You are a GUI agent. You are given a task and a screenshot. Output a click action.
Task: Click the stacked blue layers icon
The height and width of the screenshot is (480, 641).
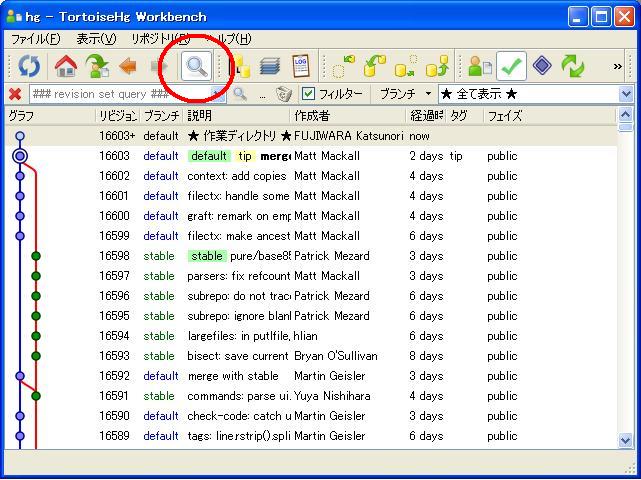tap(270, 66)
